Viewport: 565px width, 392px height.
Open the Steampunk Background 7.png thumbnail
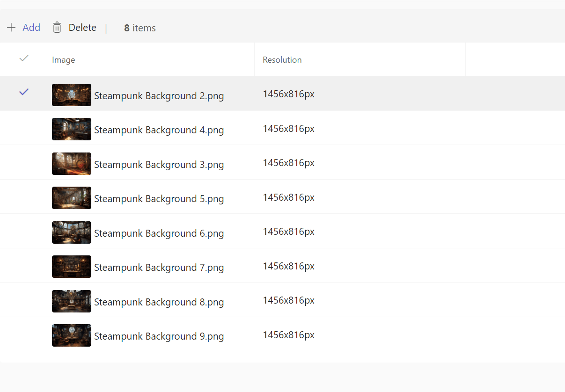tap(72, 267)
